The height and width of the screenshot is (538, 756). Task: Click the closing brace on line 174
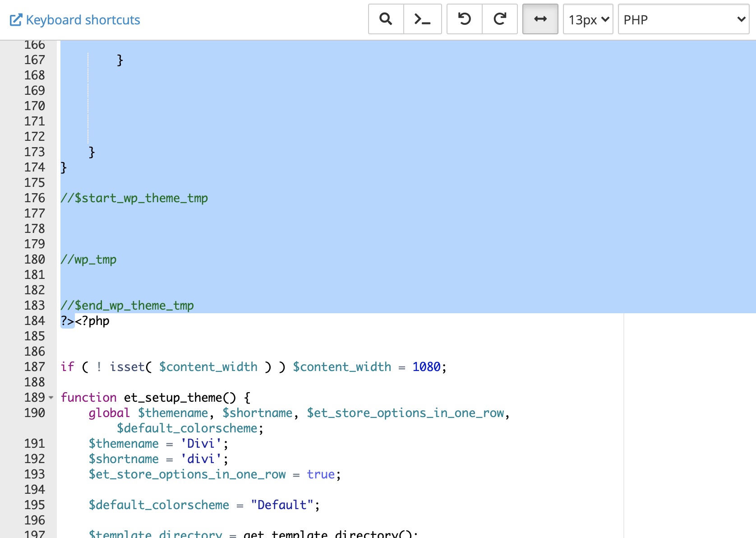coord(64,167)
